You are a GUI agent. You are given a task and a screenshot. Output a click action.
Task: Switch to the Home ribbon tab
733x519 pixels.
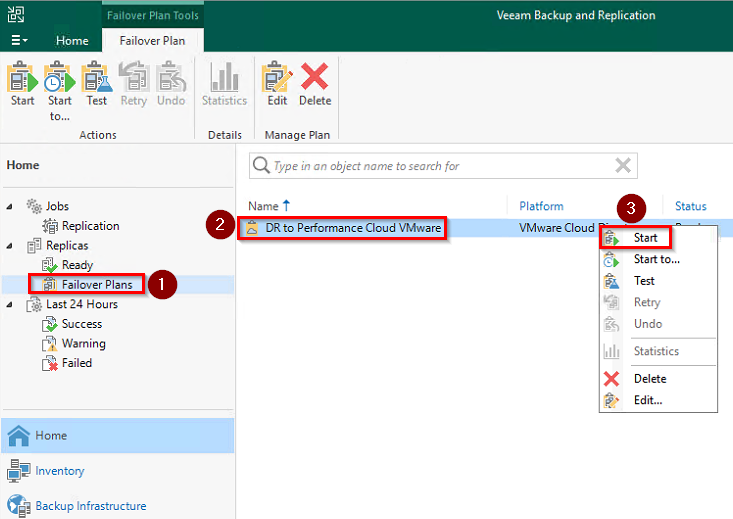click(72, 41)
